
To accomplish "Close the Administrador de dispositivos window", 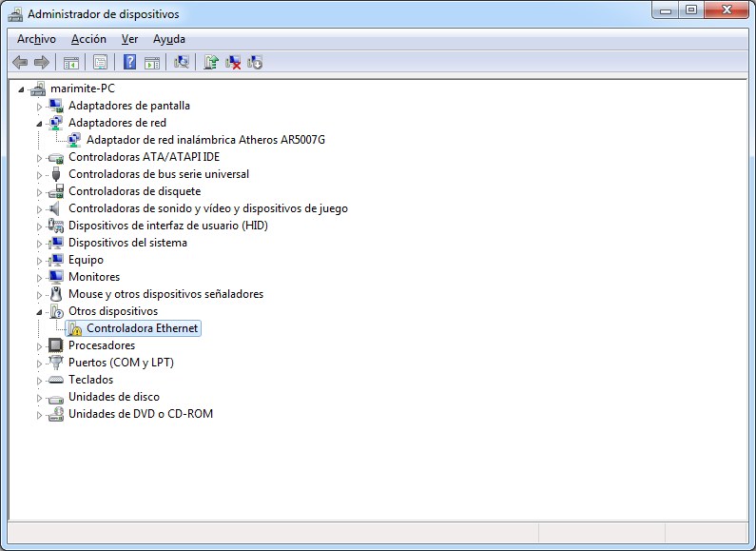I will pos(727,10).
